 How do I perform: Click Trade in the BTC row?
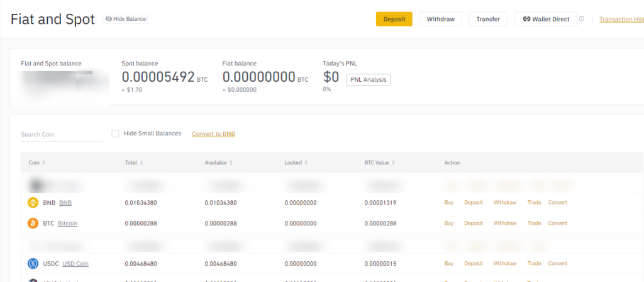[535, 223]
